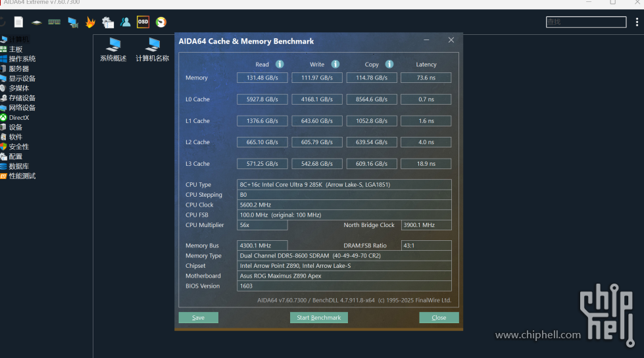
Task: Click the monitor with network card toolbar icon
Action: pos(73,22)
